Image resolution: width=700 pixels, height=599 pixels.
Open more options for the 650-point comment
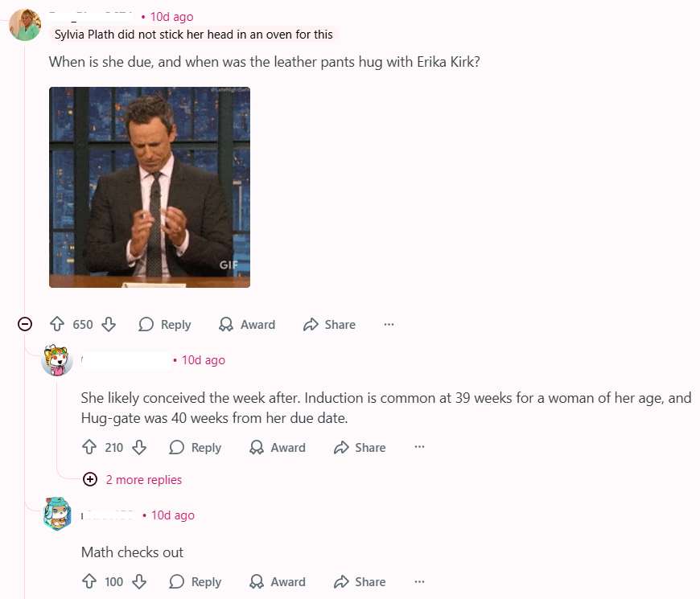tap(389, 324)
